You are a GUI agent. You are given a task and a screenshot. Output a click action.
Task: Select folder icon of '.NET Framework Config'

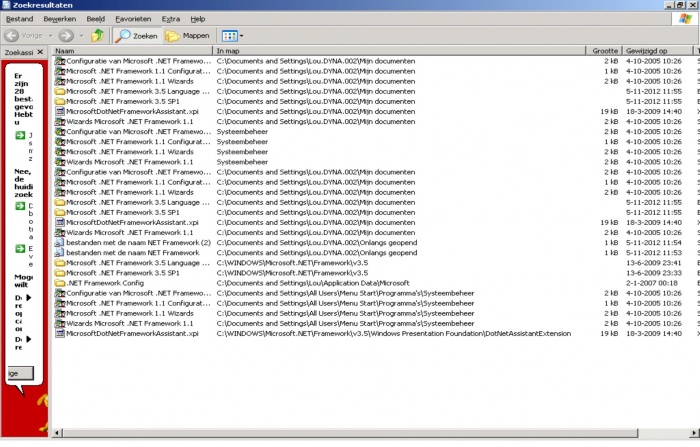[59, 283]
